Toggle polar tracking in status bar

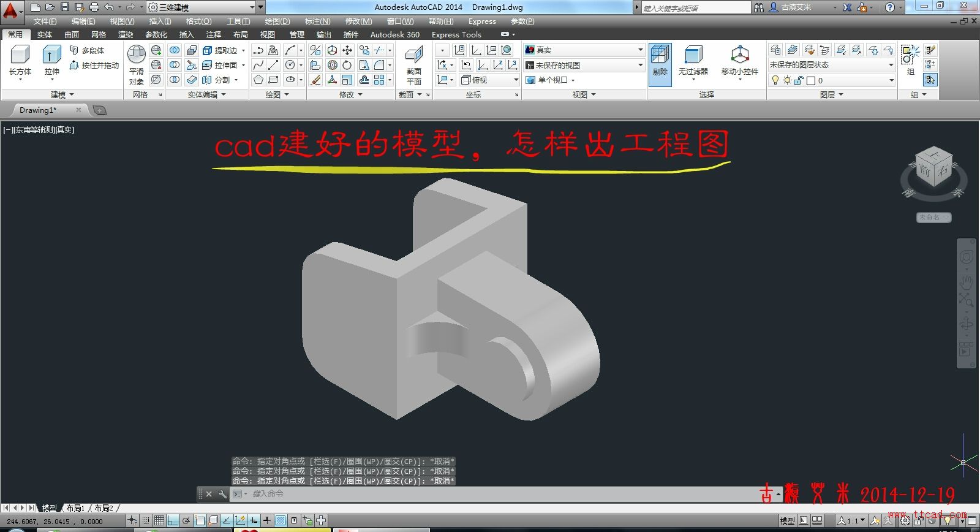click(186, 521)
